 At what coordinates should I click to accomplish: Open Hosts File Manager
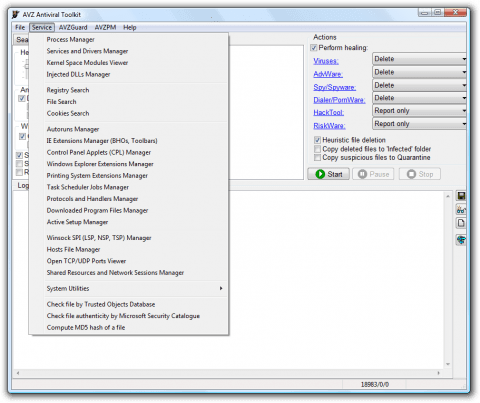coord(129,249)
